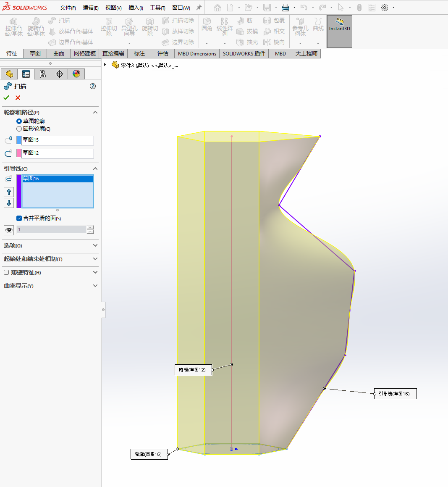
Task: Select 圆形轮廓 radio button
Action: coord(19,129)
